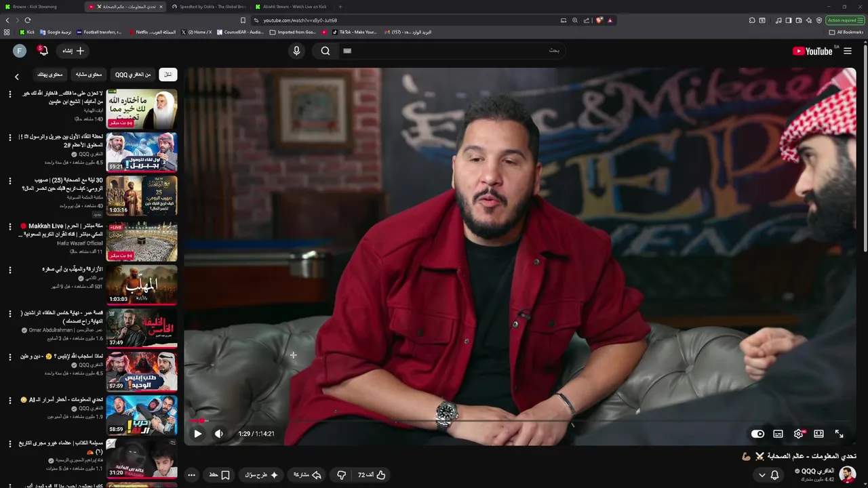Click the search magnifier button

[x=325, y=51]
